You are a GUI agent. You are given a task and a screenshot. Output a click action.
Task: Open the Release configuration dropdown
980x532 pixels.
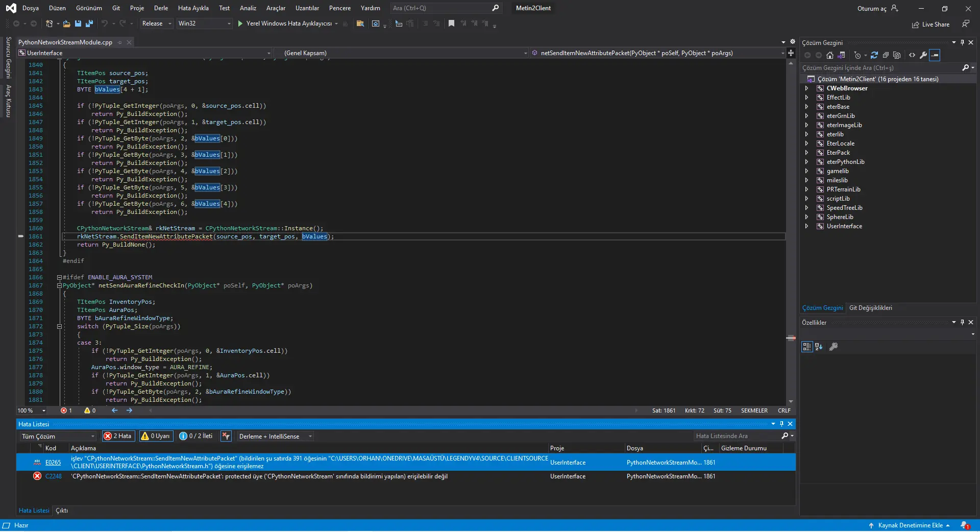(156, 23)
